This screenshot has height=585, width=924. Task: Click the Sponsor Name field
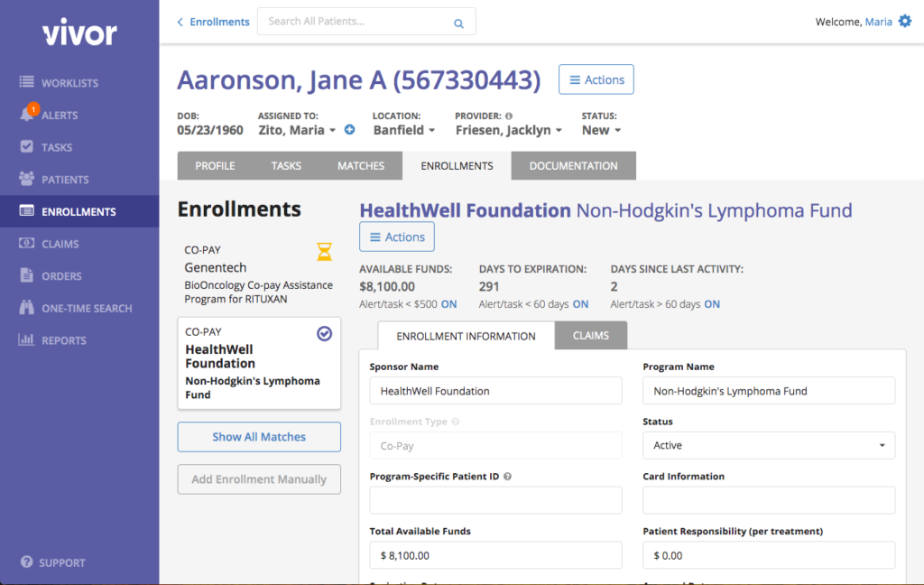(x=495, y=391)
